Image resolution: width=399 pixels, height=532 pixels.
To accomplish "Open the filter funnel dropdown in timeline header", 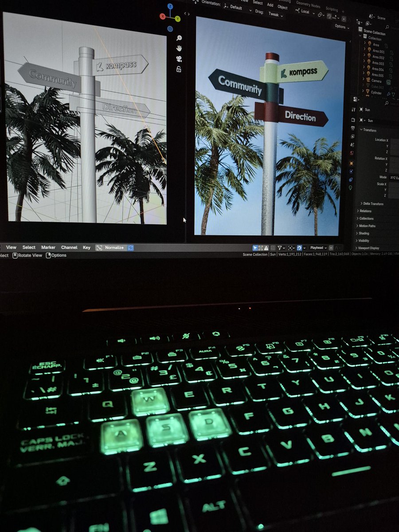I will tap(281, 248).
